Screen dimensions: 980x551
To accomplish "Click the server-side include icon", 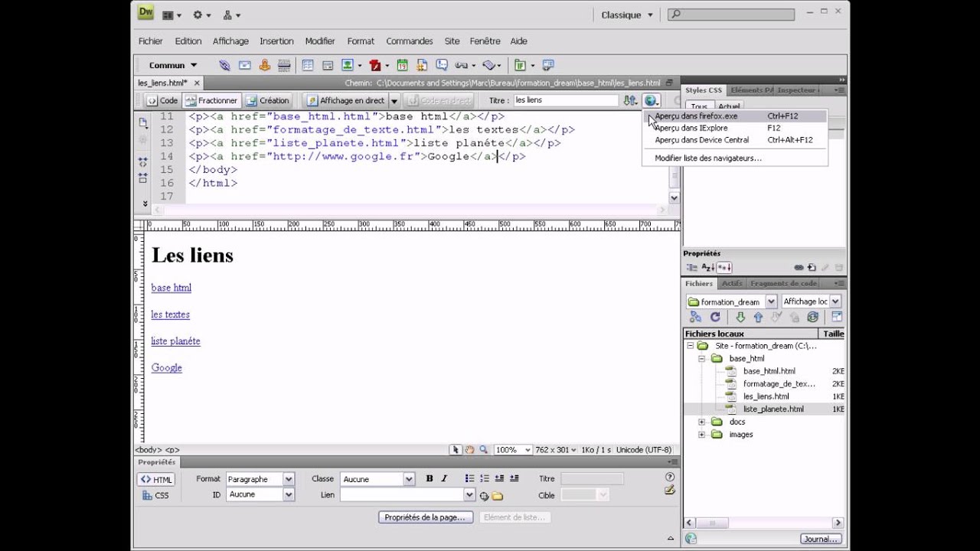I will [423, 65].
